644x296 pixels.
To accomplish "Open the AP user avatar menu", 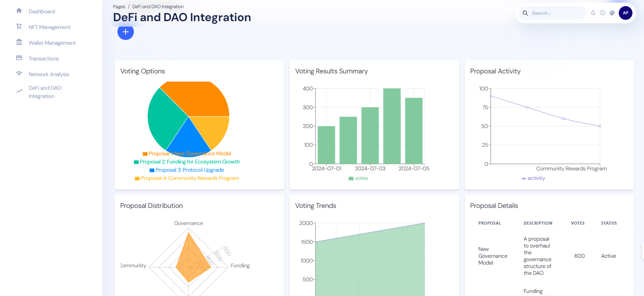I will point(625,13).
